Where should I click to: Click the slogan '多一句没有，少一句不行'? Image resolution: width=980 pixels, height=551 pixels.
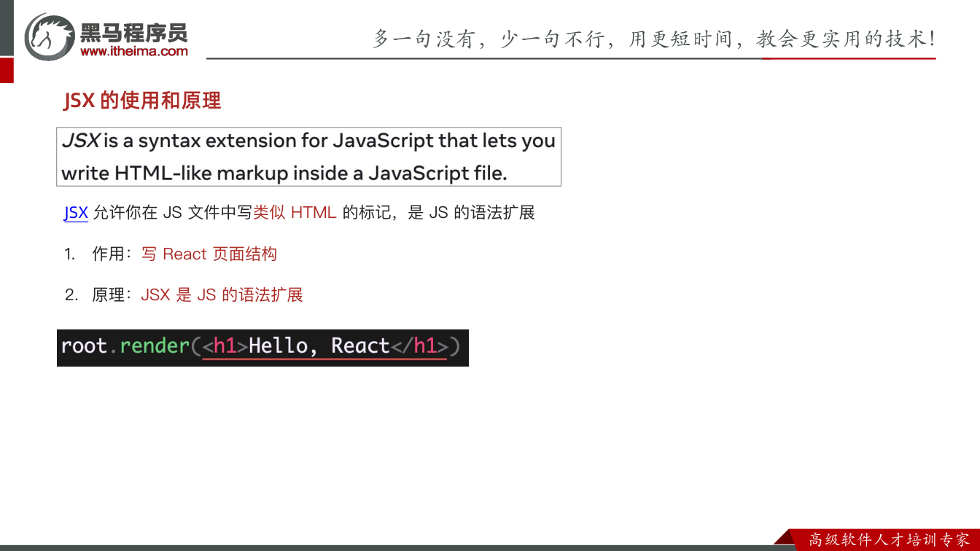(x=489, y=39)
